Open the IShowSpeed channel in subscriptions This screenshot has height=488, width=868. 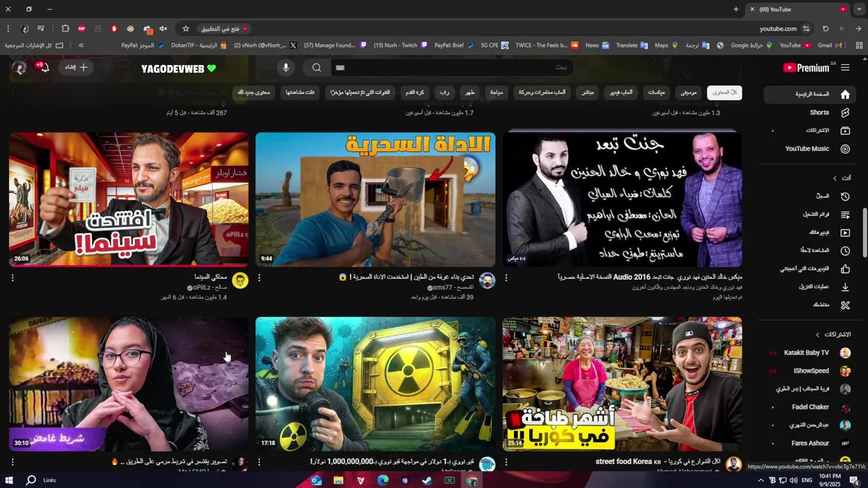[811, 371]
